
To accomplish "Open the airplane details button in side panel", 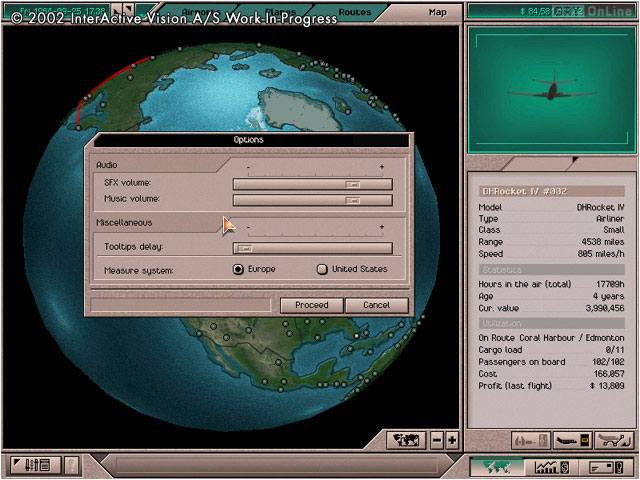I will click(x=572, y=441).
